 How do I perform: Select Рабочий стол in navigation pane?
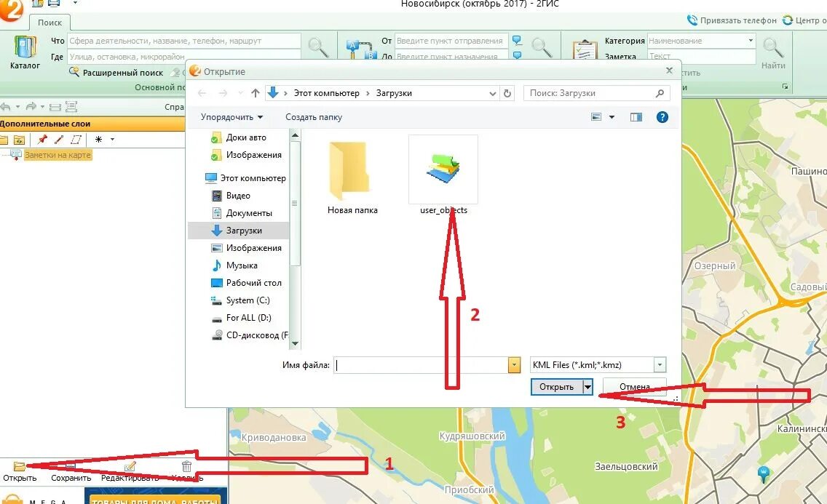(246, 283)
